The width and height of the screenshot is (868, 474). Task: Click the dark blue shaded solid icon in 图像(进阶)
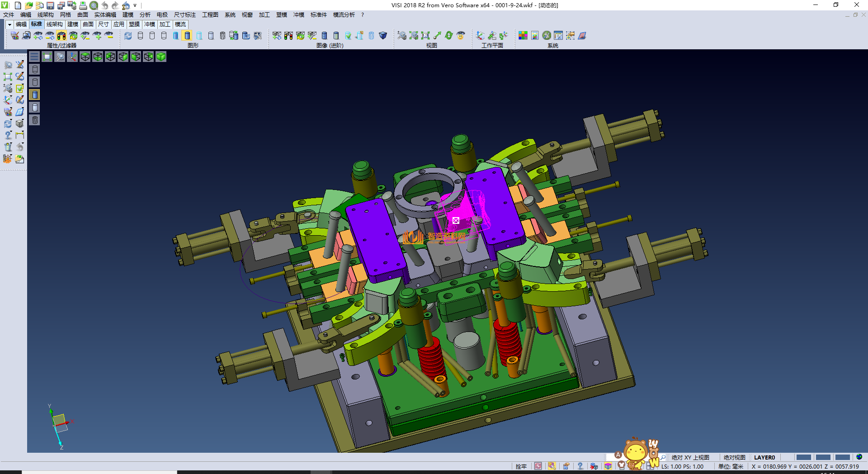383,35
